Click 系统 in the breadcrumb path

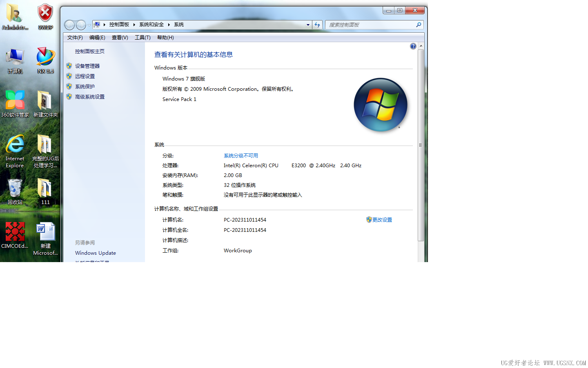pos(179,25)
